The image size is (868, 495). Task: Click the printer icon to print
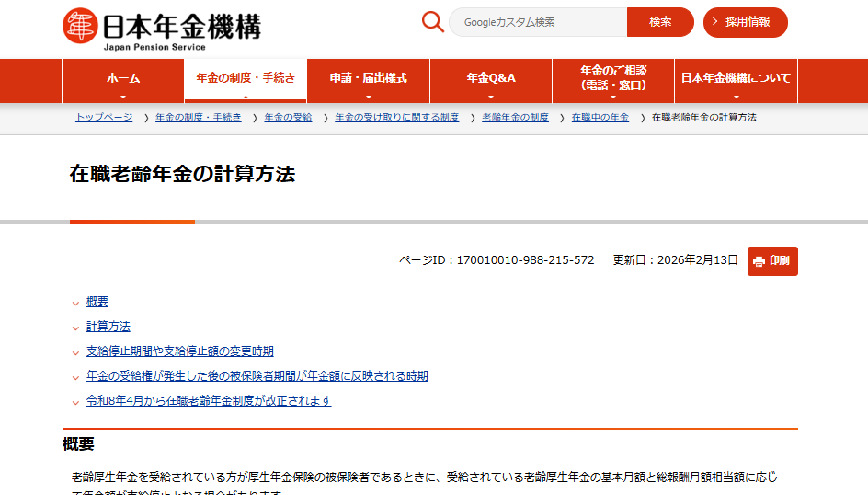(759, 261)
